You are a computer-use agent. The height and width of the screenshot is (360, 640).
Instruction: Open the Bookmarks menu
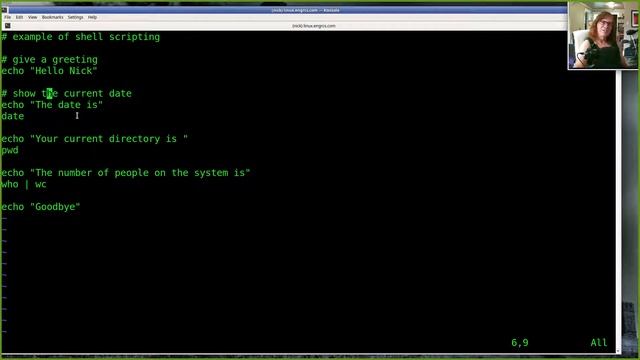pyautogui.click(x=53, y=17)
